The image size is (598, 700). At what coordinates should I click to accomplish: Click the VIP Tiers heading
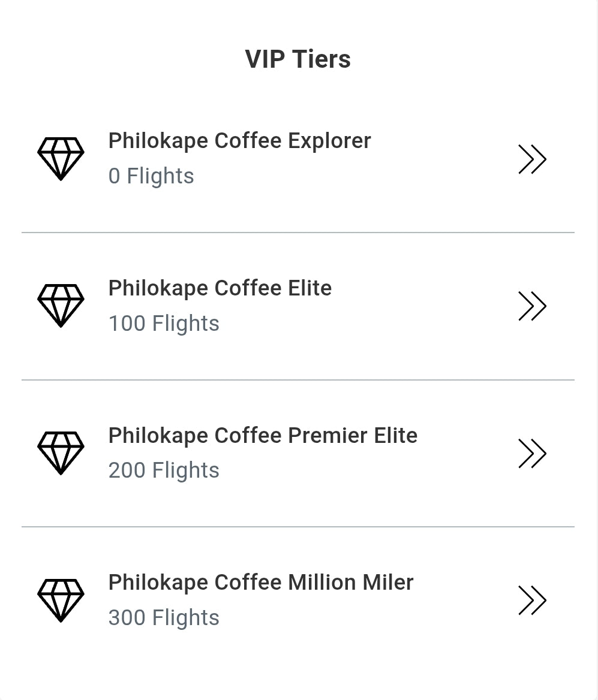pyautogui.click(x=298, y=59)
